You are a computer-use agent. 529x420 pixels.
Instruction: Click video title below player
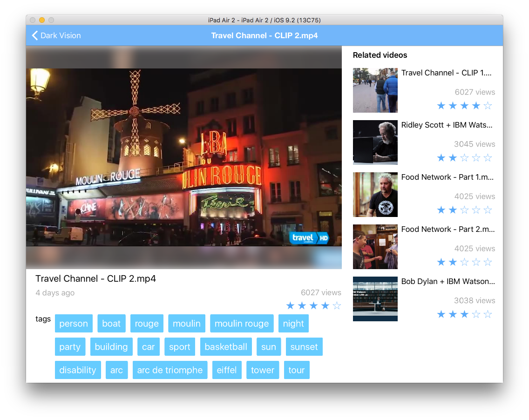(x=96, y=278)
